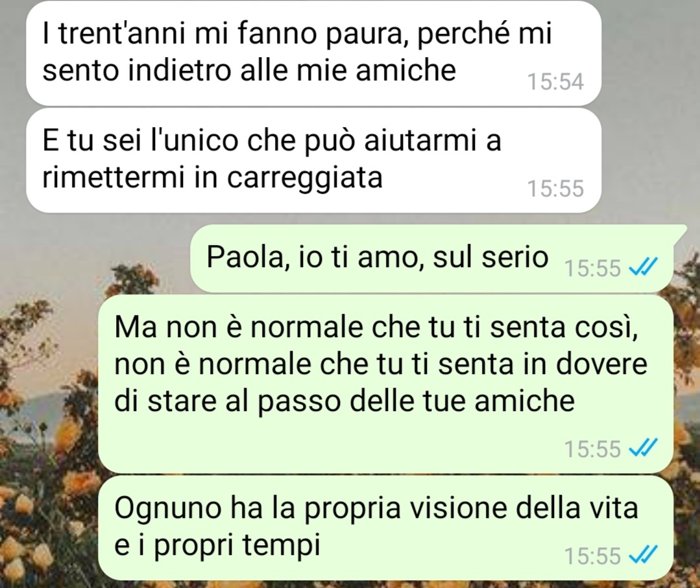Viewport: 700px width, 588px height.
Task: Click the text "sento indietro alle mie amiche"
Action: [x=249, y=70]
